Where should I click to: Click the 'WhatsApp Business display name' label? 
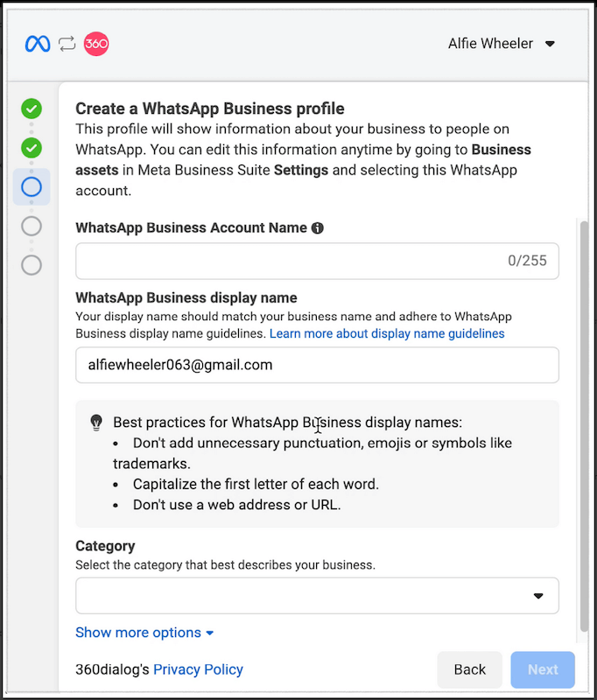point(186,297)
